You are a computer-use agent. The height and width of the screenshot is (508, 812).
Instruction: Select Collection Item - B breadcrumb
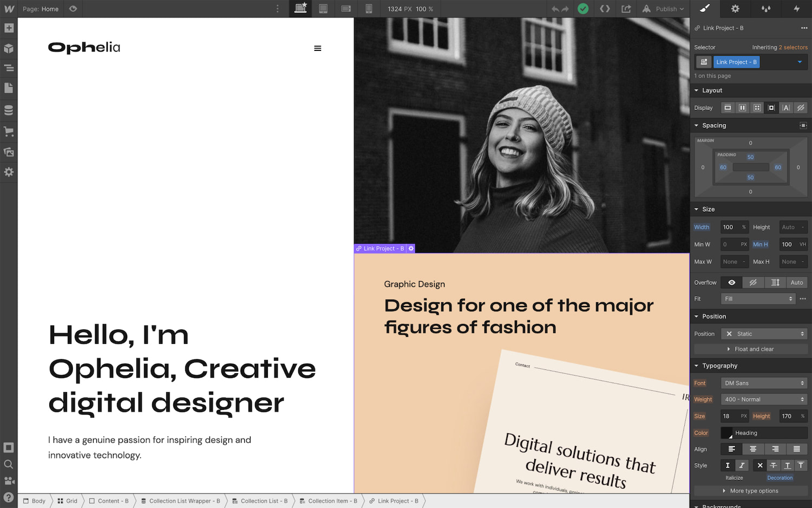tap(328, 501)
